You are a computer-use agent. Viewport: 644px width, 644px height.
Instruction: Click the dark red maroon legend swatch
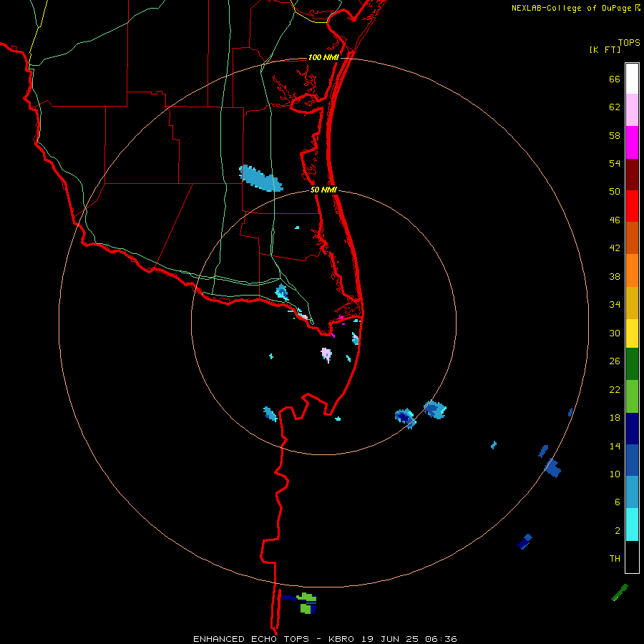point(632,174)
